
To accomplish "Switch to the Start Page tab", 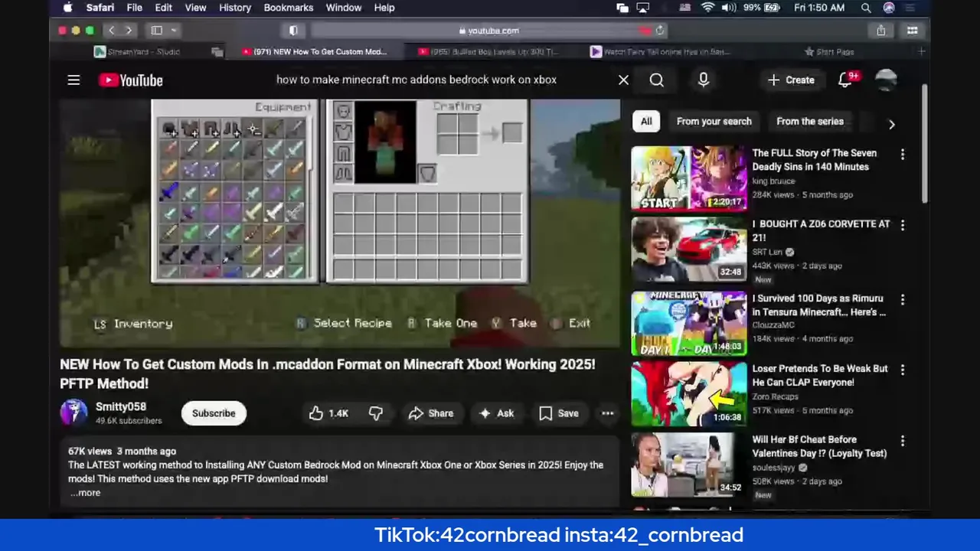I will [x=829, y=51].
